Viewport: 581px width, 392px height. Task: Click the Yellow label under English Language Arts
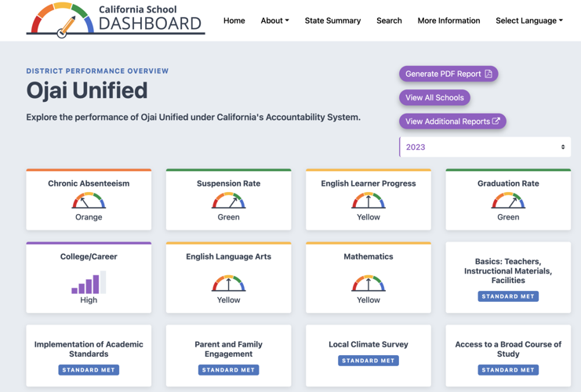pyautogui.click(x=229, y=300)
